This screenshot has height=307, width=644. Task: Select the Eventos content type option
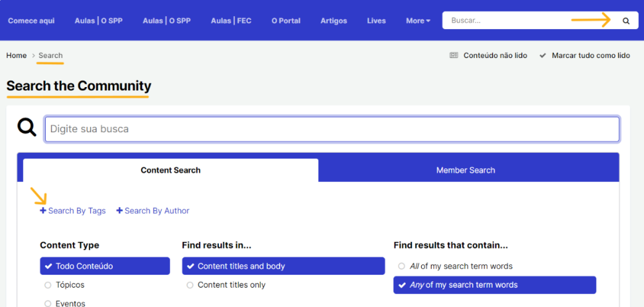(48, 303)
